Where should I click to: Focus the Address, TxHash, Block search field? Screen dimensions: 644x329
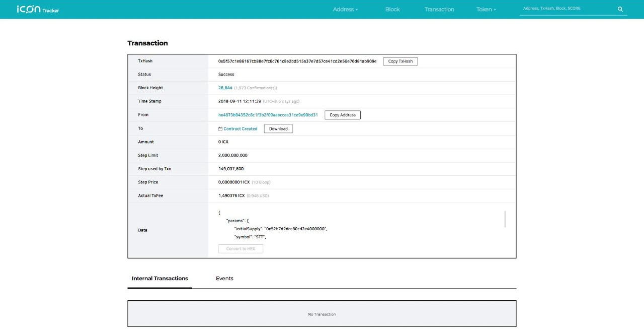pyautogui.click(x=567, y=9)
